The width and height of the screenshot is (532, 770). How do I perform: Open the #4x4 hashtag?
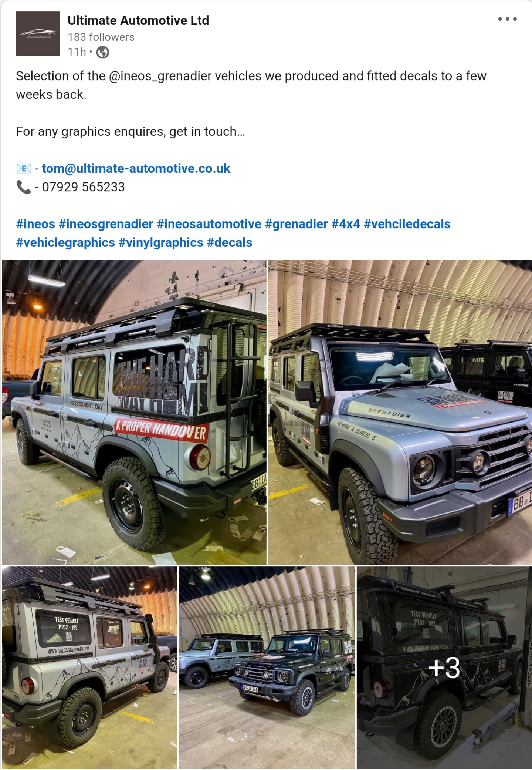coord(346,224)
